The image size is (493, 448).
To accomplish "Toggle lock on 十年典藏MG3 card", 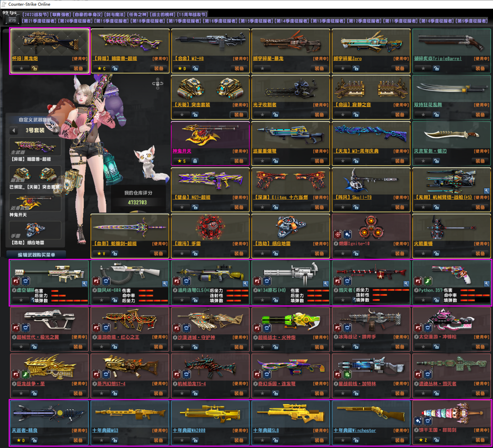I will click(x=115, y=440).
